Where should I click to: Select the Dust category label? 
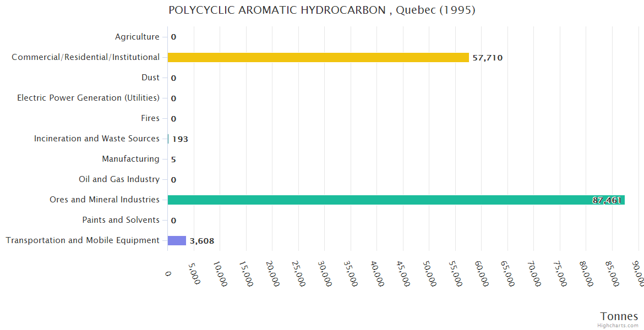150,78
